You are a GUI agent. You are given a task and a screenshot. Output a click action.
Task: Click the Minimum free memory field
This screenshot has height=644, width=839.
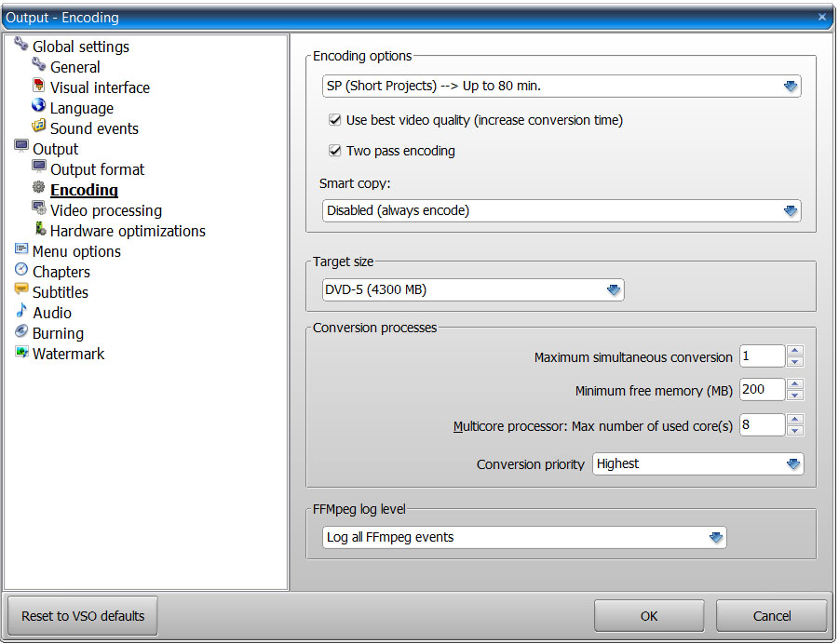click(762, 389)
